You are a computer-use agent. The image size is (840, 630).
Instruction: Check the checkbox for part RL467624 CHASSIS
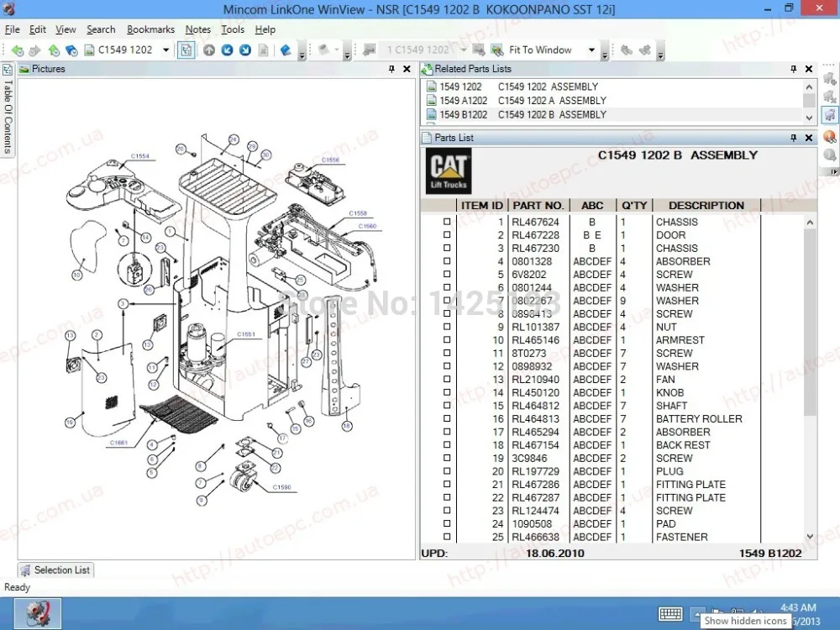(448, 222)
